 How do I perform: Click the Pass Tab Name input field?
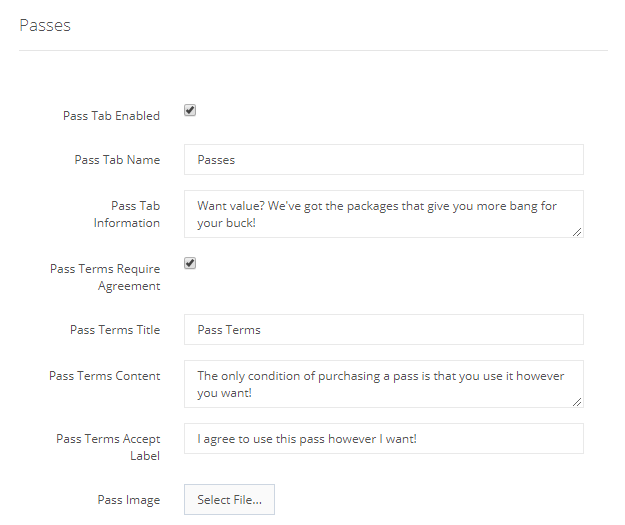click(383, 160)
